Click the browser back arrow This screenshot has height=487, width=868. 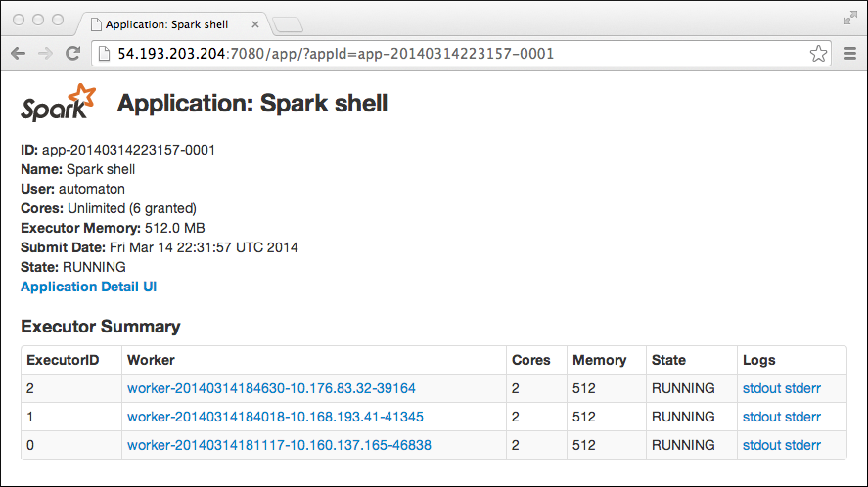pyautogui.click(x=19, y=53)
